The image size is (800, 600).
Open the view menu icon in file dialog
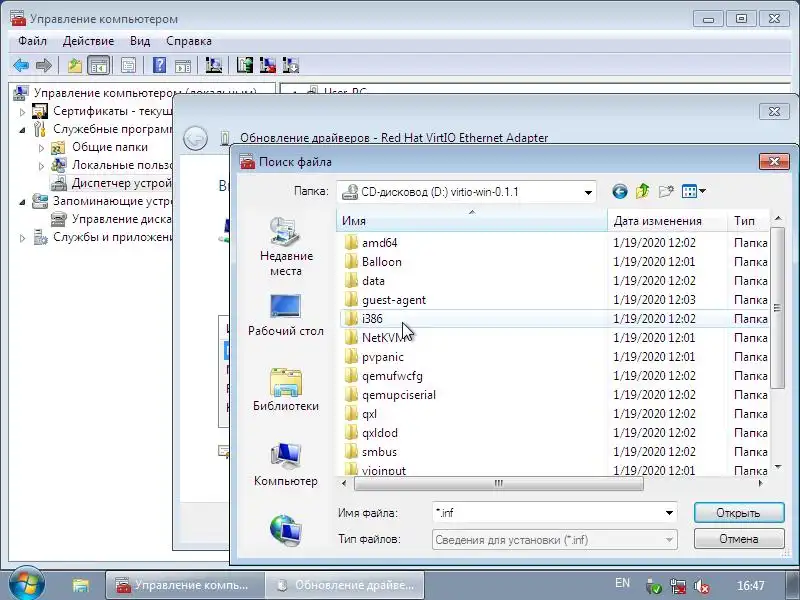pyautogui.click(x=693, y=192)
